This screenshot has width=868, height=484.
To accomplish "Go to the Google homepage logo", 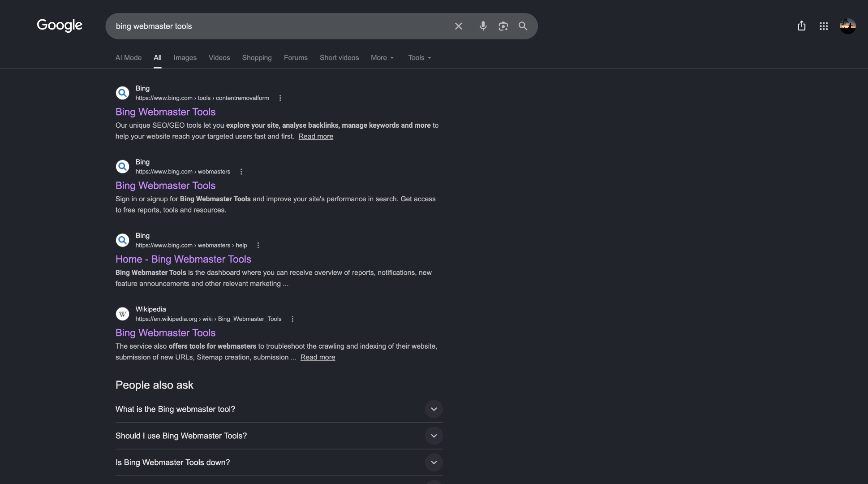I will coord(60,26).
